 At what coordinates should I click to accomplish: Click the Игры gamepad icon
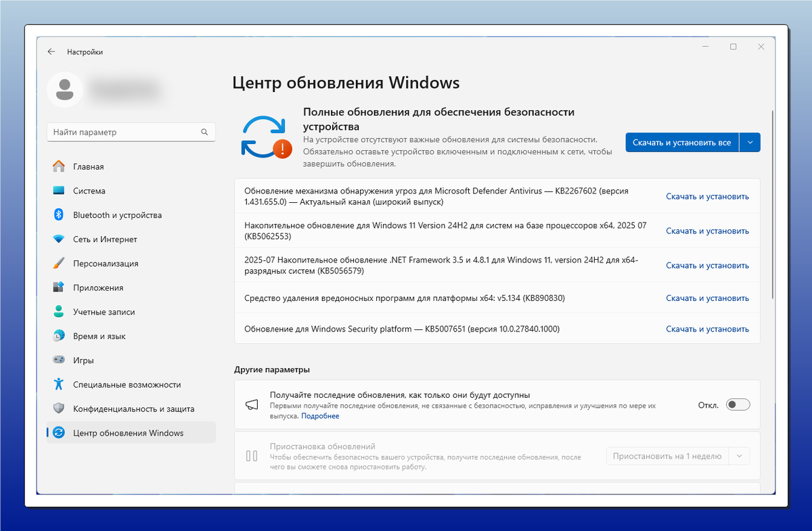click(59, 361)
